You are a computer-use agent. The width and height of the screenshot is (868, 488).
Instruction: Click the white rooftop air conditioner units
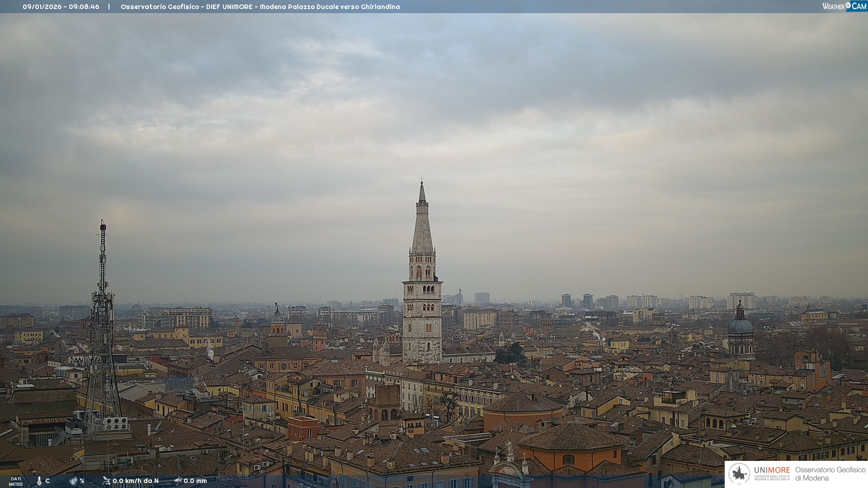(116, 424)
